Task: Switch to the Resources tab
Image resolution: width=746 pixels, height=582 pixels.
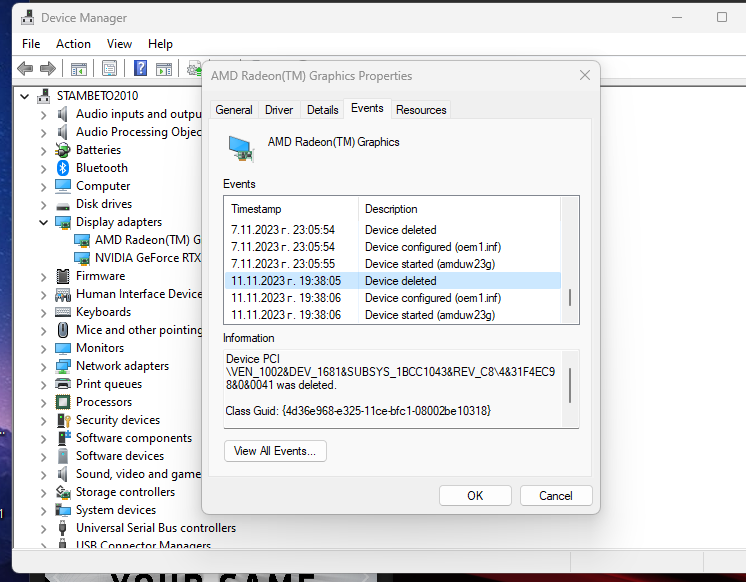Action: [421, 110]
